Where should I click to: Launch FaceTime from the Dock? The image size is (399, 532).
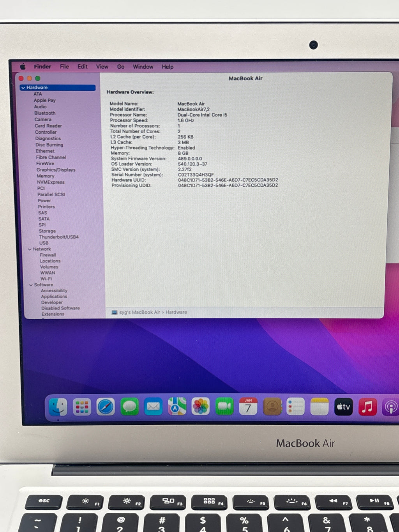pyautogui.click(x=224, y=407)
